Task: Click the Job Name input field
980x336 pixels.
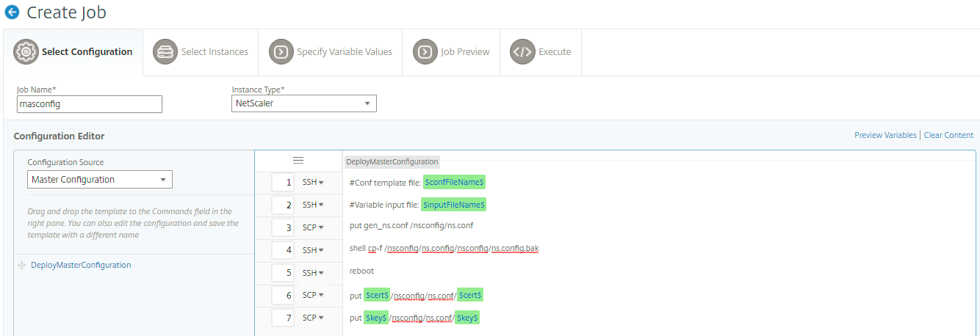Action: click(90, 104)
